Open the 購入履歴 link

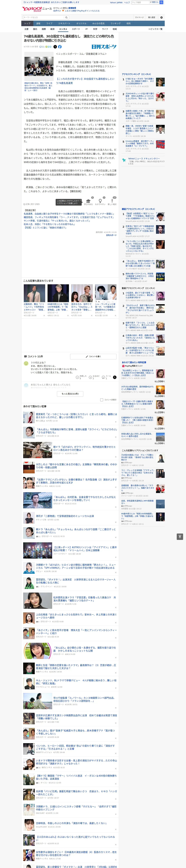click(152, 17)
